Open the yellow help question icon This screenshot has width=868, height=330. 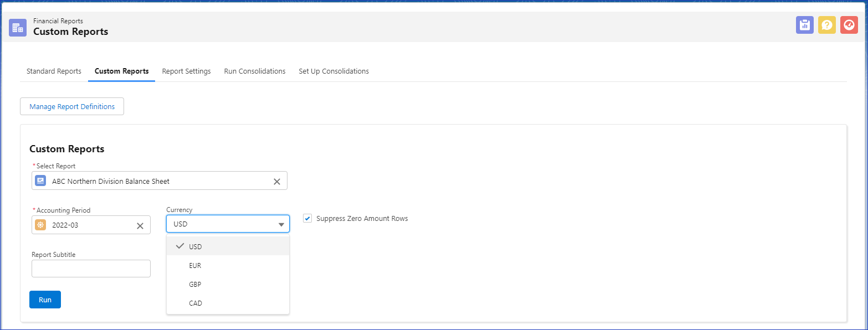(826, 25)
